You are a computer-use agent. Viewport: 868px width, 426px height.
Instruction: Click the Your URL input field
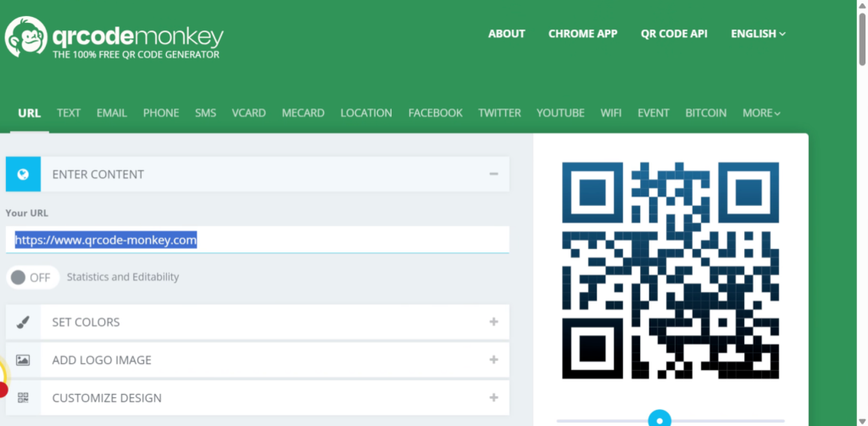point(258,241)
